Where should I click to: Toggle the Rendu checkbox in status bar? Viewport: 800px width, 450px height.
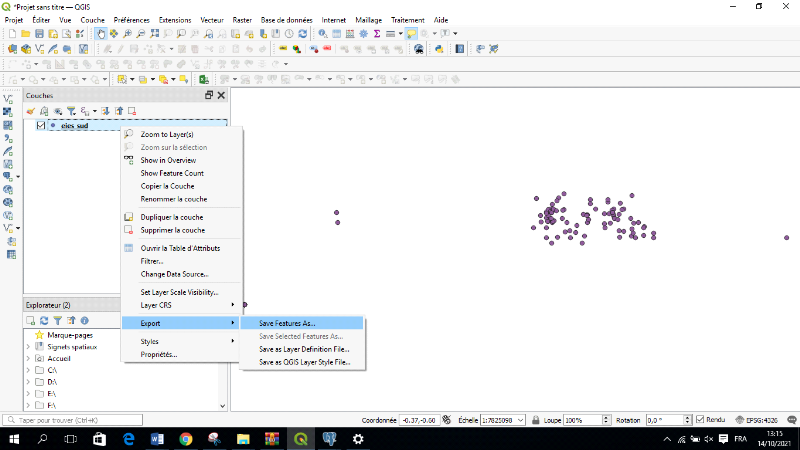700,420
